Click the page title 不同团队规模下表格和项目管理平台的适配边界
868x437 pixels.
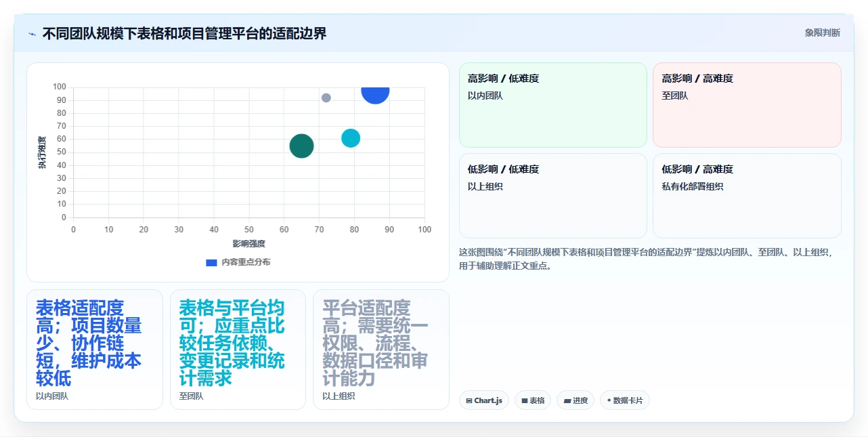(x=184, y=33)
